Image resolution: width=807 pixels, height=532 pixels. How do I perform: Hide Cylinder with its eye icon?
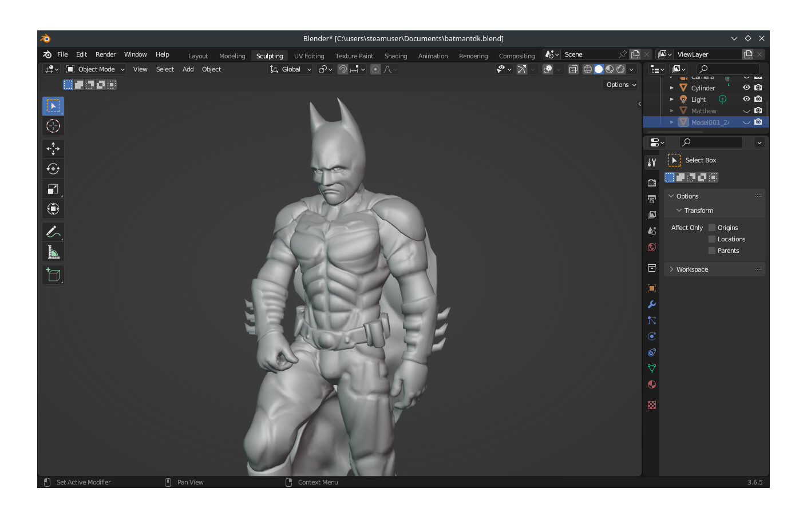[x=746, y=88]
